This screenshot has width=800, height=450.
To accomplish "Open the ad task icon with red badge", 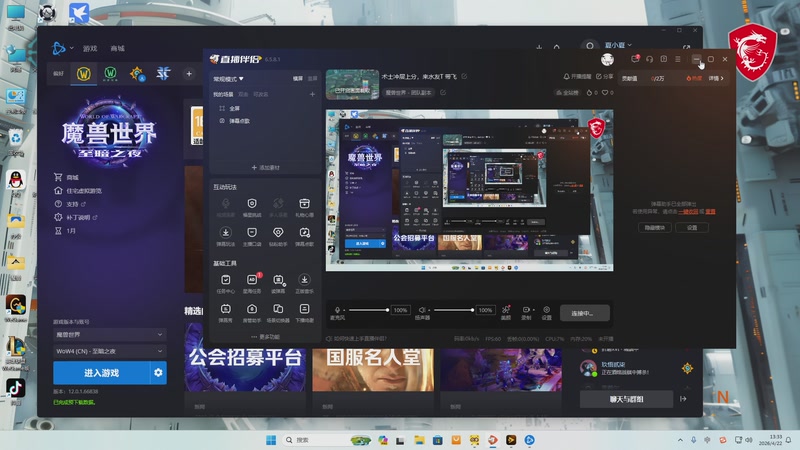I will [252, 283].
